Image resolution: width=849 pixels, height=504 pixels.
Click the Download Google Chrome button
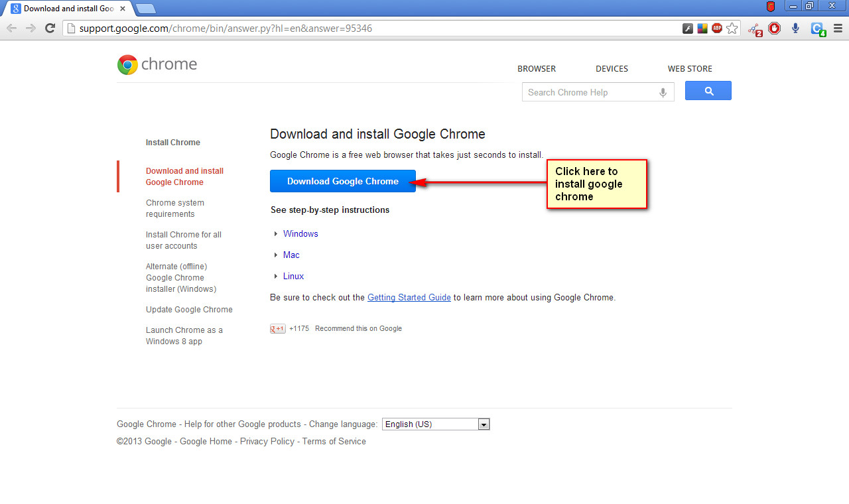[x=343, y=181]
